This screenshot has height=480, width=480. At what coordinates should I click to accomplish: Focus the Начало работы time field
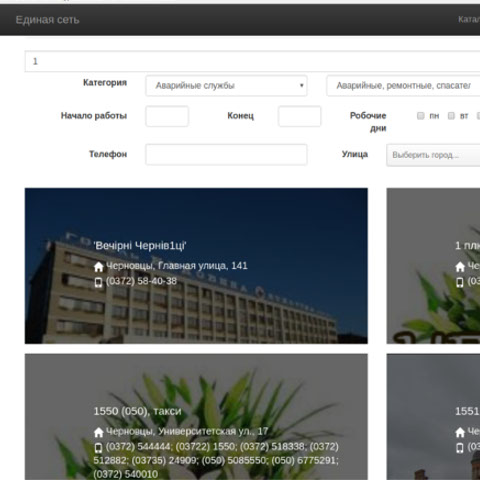(x=167, y=116)
